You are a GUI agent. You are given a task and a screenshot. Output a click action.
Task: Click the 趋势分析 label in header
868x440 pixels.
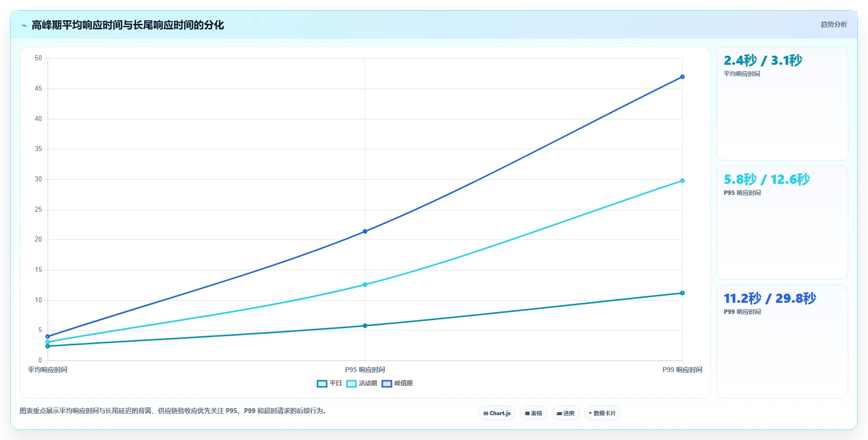tap(834, 24)
